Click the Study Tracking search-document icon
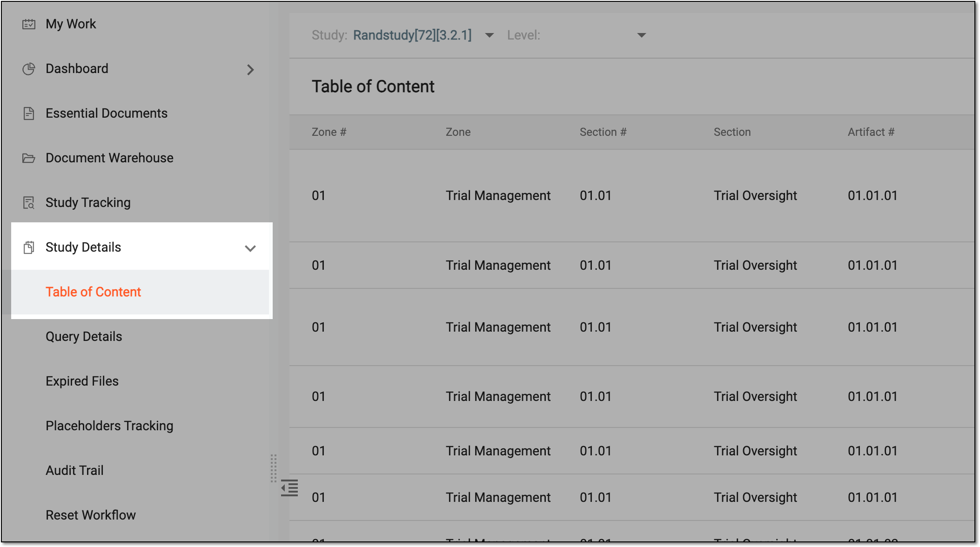 click(29, 203)
